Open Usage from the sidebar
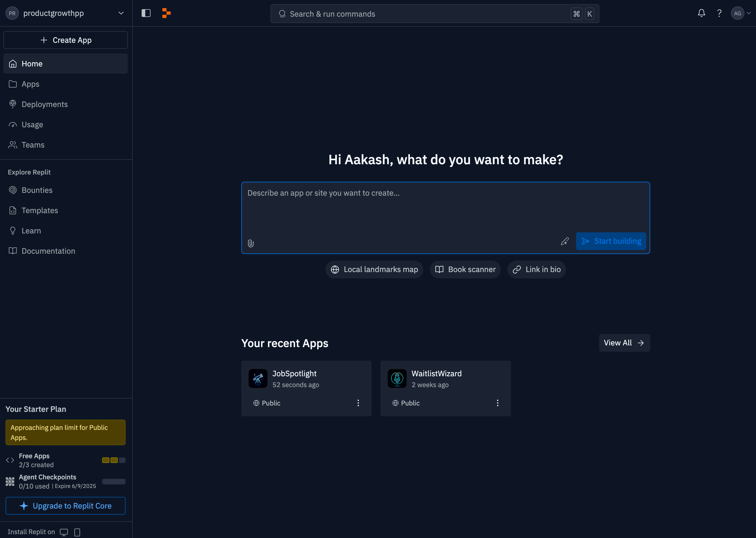This screenshot has width=756, height=538. point(32,124)
